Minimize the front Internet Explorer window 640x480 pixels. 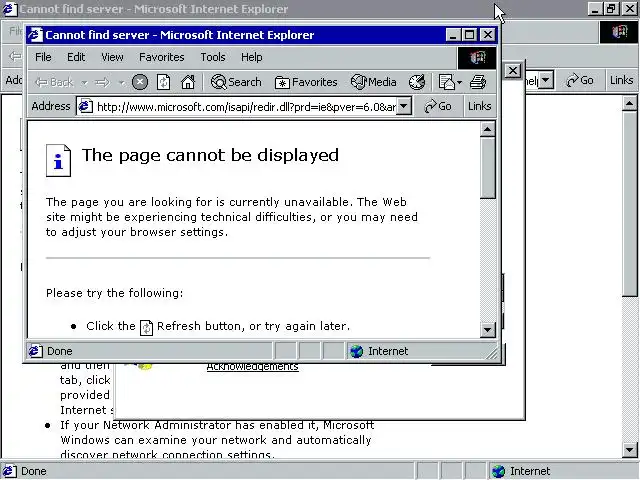(x=452, y=35)
